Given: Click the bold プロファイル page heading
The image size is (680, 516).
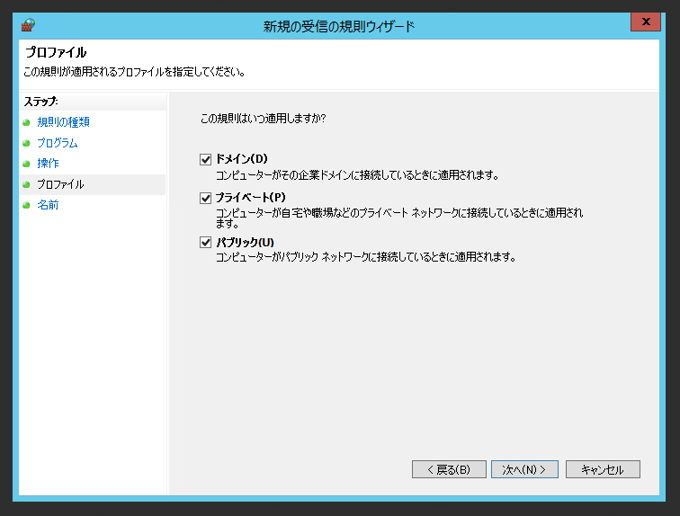Looking at the screenshot, I should (56, 52).
